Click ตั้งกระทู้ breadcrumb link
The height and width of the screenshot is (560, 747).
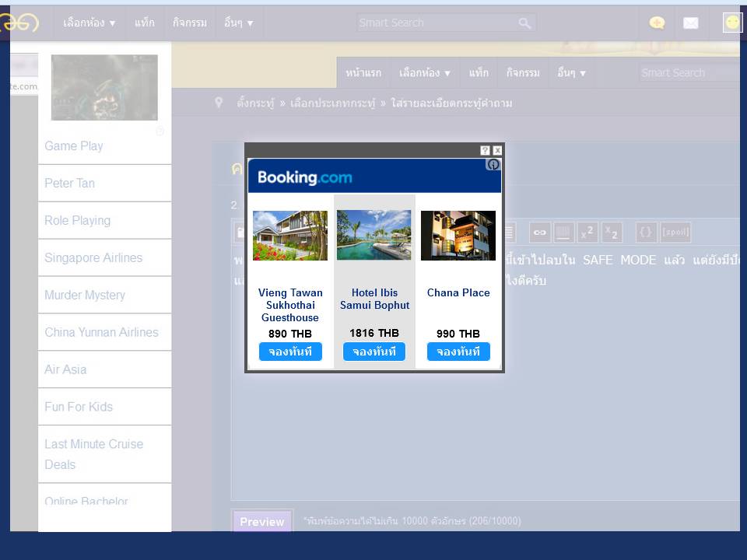[255, 103]
